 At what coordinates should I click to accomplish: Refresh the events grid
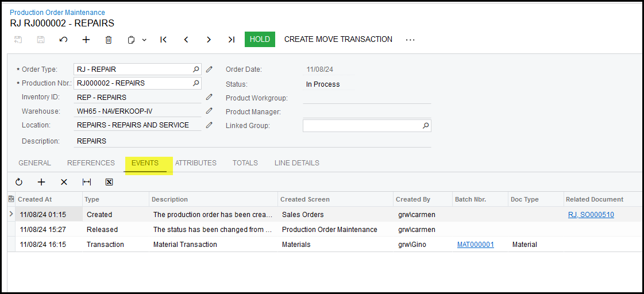point(19,182)
